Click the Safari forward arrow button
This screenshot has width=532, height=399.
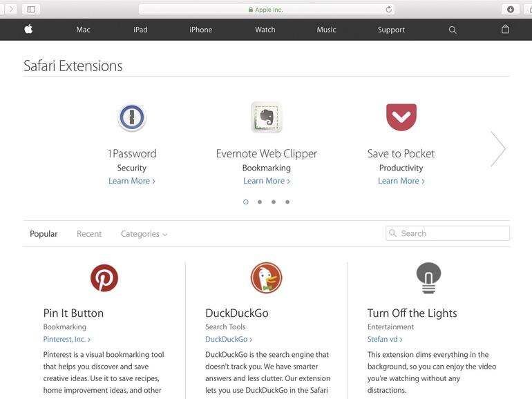tap(11, 9)
